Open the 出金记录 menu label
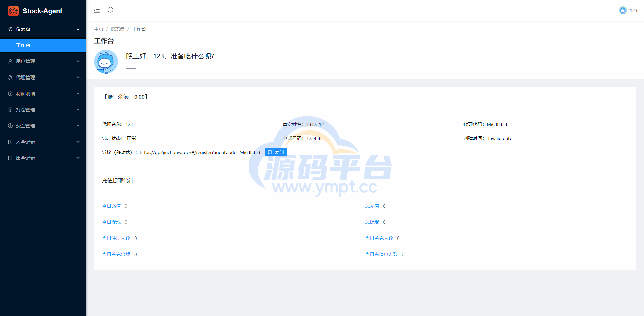The width and height of the screenshot is (644, 316). tap(25, 158)
